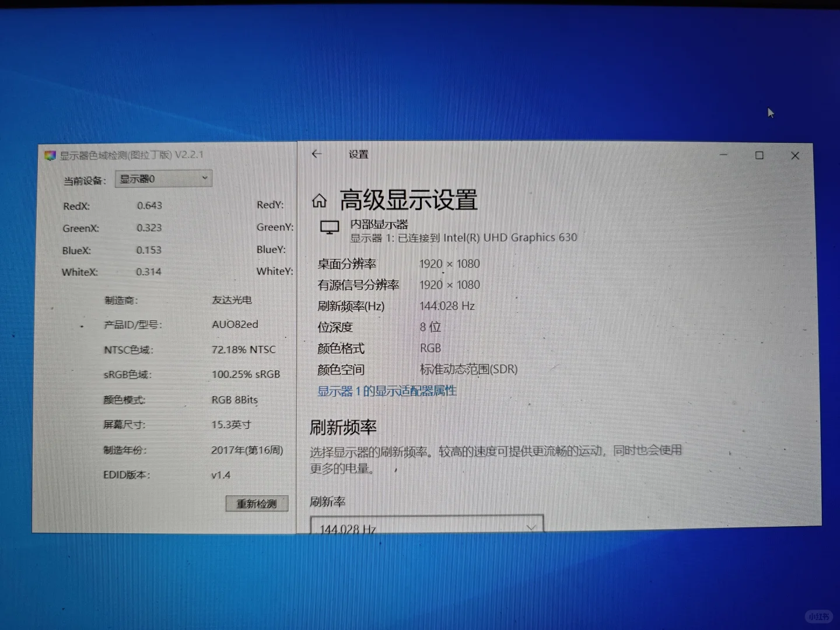
Task: Click the AUO82ed product ID value
Action: 235,324
